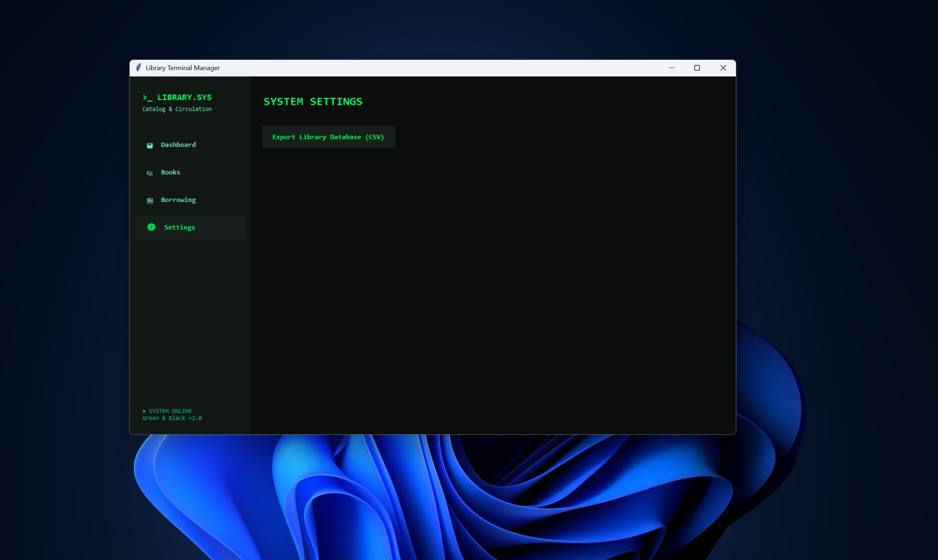
Task: Open the Dashboard menu label
Action: coord(178,145)
